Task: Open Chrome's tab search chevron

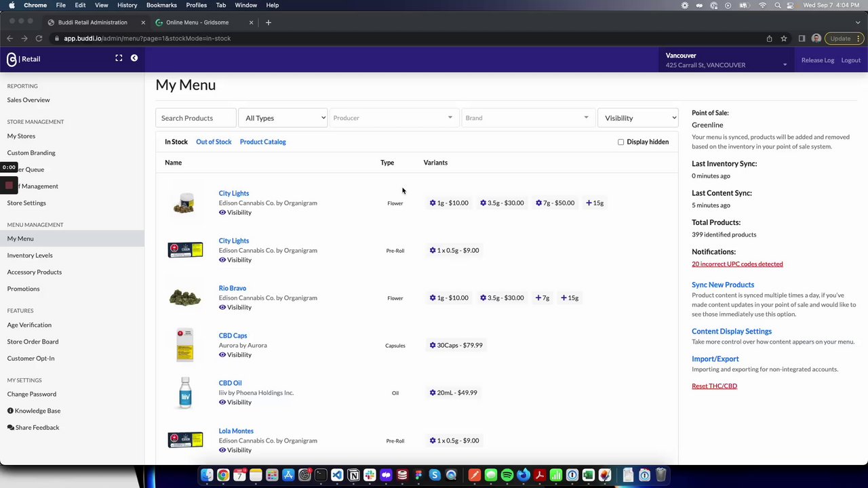Action: (858, 22)
